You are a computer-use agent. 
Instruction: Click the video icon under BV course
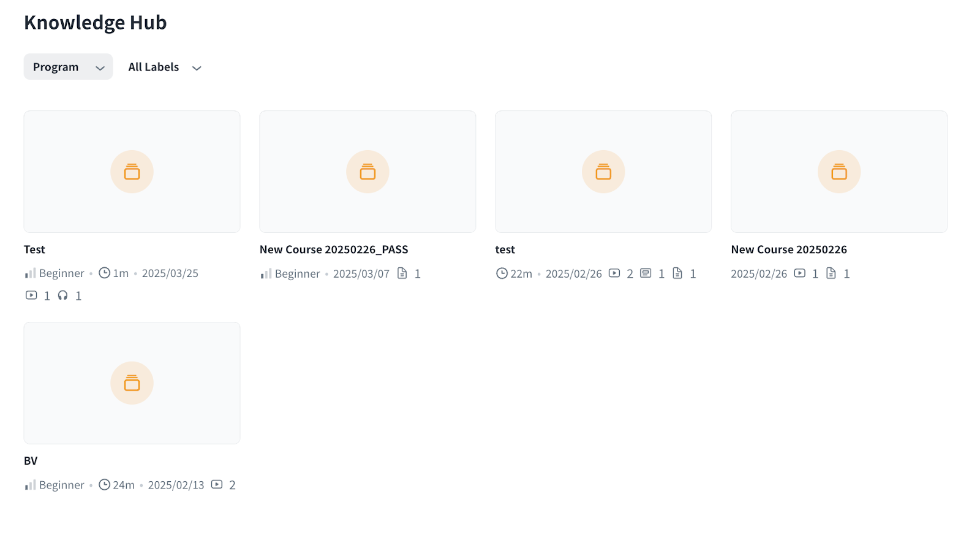tap(217, 485)
